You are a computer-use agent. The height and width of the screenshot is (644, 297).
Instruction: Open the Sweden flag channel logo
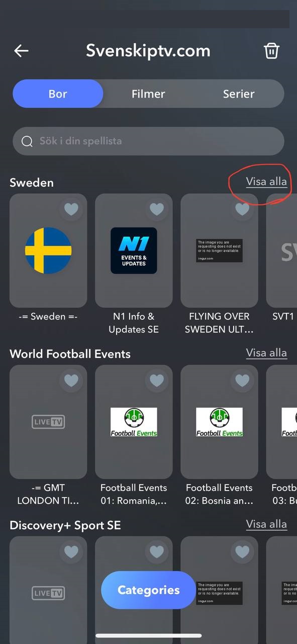click(x=48, y=251)
